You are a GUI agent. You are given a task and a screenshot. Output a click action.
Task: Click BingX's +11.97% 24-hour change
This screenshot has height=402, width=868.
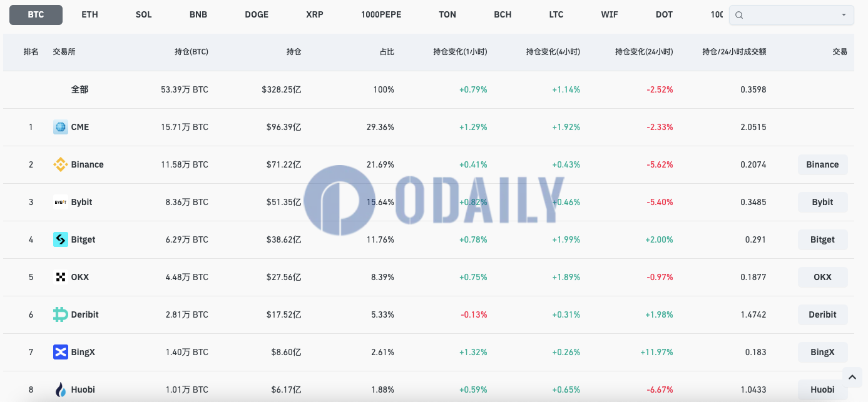(x=656, y=352)
